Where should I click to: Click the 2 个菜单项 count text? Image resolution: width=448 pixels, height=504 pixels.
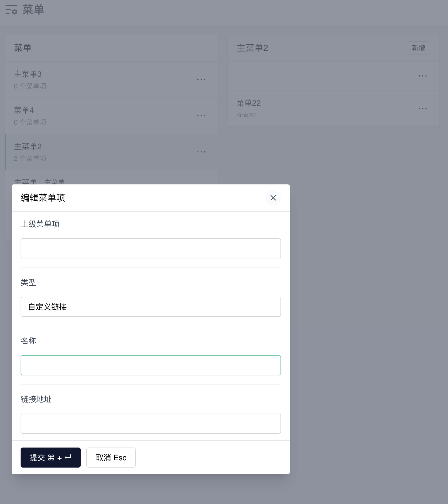30,159
